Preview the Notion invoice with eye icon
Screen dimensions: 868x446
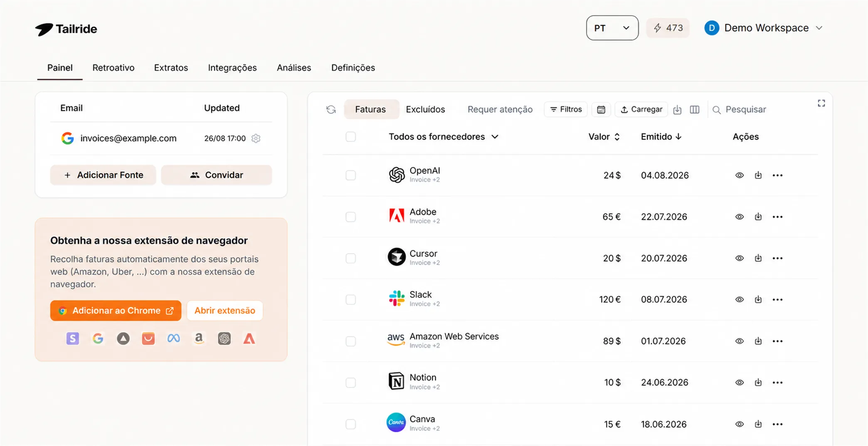(x=740, y=382)
